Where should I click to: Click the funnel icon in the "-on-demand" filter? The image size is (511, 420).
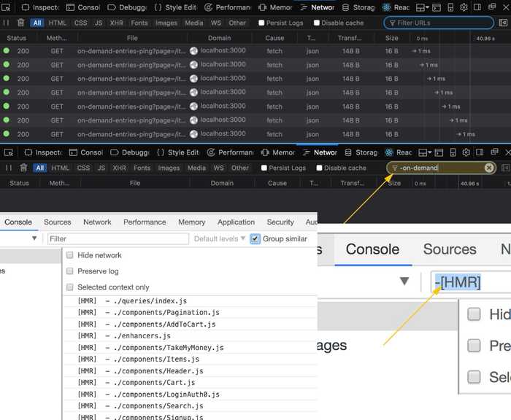[x=394, y=168]
